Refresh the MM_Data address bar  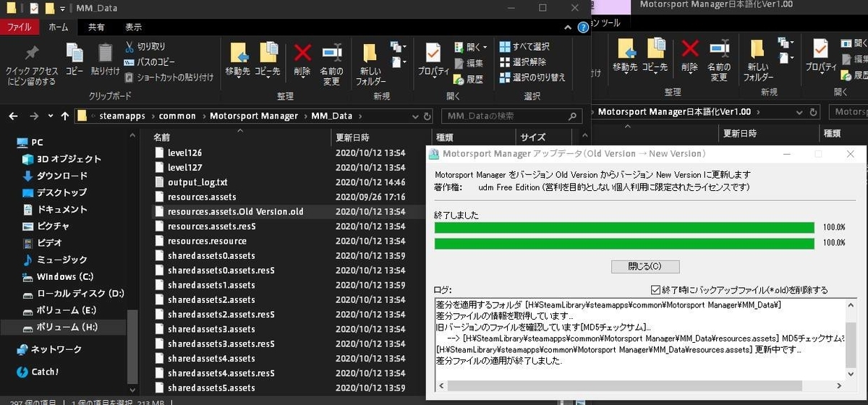pyautogui.click(x=427, y=116)
